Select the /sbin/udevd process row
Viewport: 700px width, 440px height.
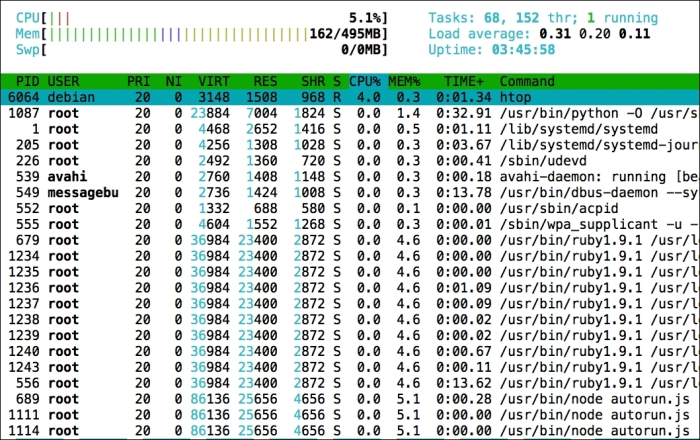(x=350, y=161)
